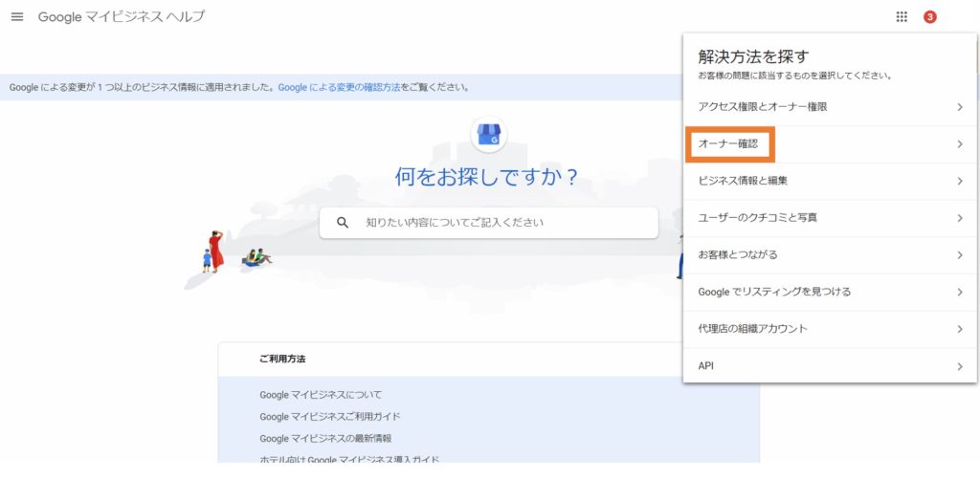Viewport: 980px width, 480px height.
Task: Select 'オーナー確認' option
Action: (830, 144)
